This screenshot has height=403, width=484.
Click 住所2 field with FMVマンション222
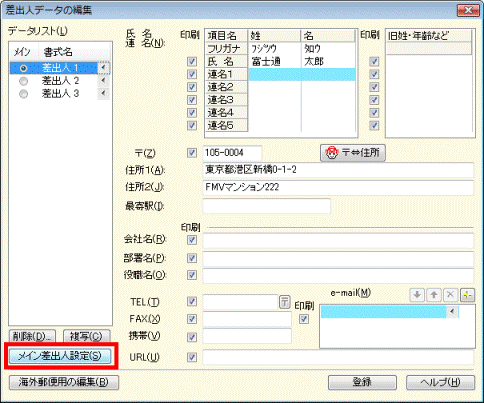coord(338,188)
